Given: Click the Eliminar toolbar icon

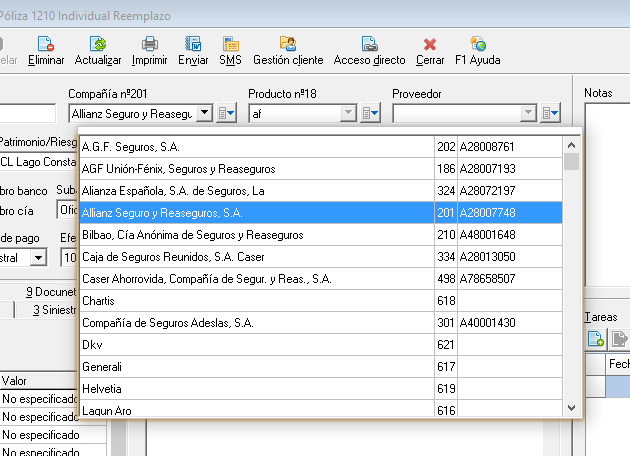Looking at the screenshot, I should click(46, 44).
